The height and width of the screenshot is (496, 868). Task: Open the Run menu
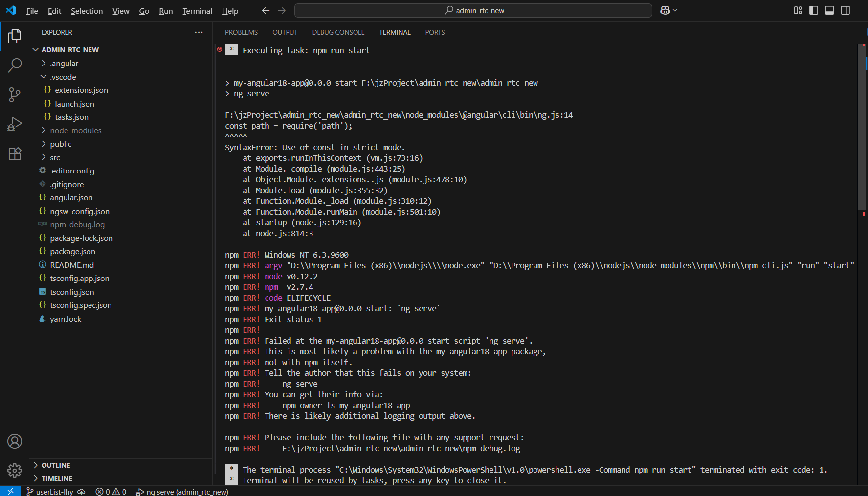point(166,11)
